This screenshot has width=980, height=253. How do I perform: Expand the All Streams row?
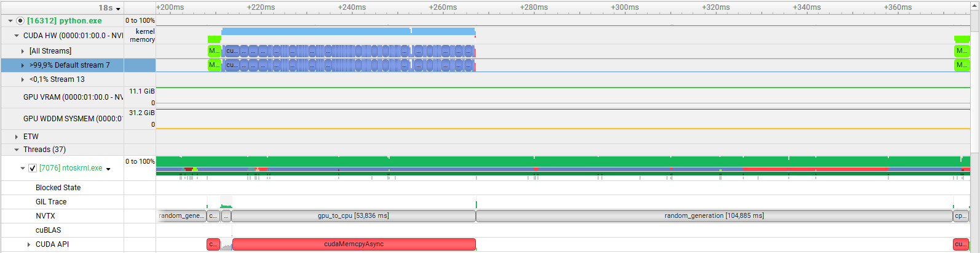coord(23,51)
